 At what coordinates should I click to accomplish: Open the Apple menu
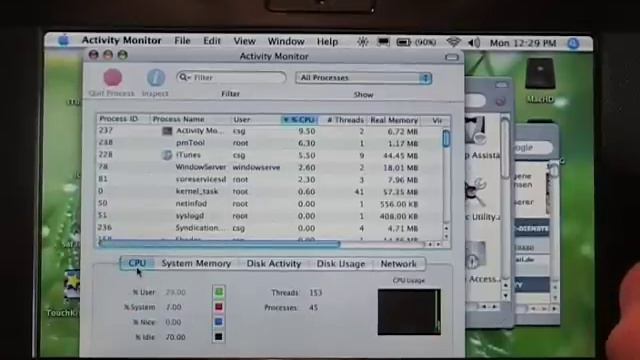pyautogui.click(x=64, y=41)
